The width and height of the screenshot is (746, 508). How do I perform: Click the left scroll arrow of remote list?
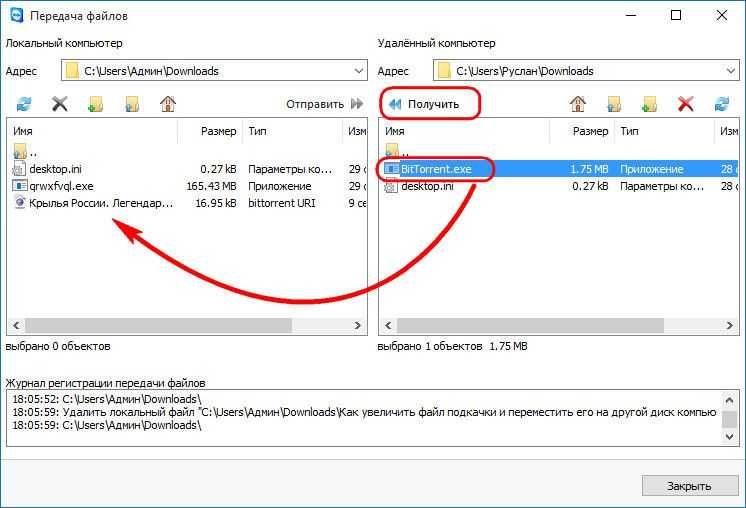[388, 326]
